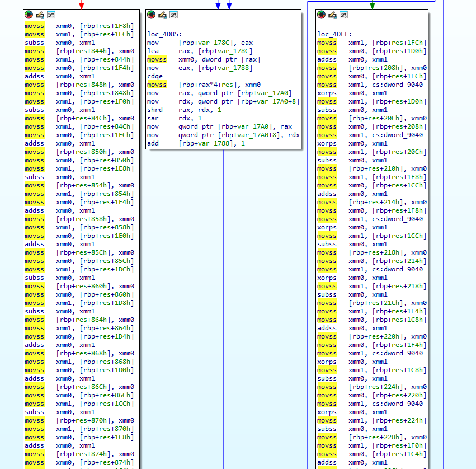This screenshot has height=469, width=476.
Task: Click line 'movss xmm0, [rbp+res+1C8h]' in loc_4DEE
Action: click(372, 320)
